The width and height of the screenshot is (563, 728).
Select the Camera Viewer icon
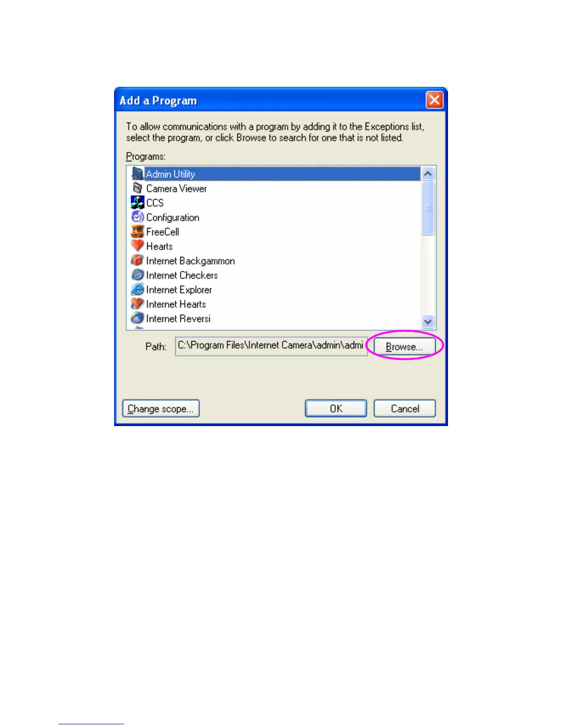[138, 188]
